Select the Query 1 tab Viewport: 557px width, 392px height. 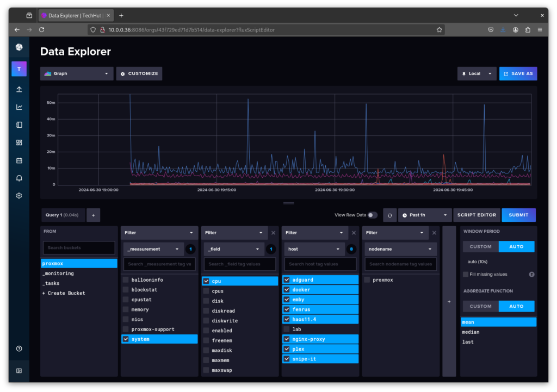click(61, 215)
